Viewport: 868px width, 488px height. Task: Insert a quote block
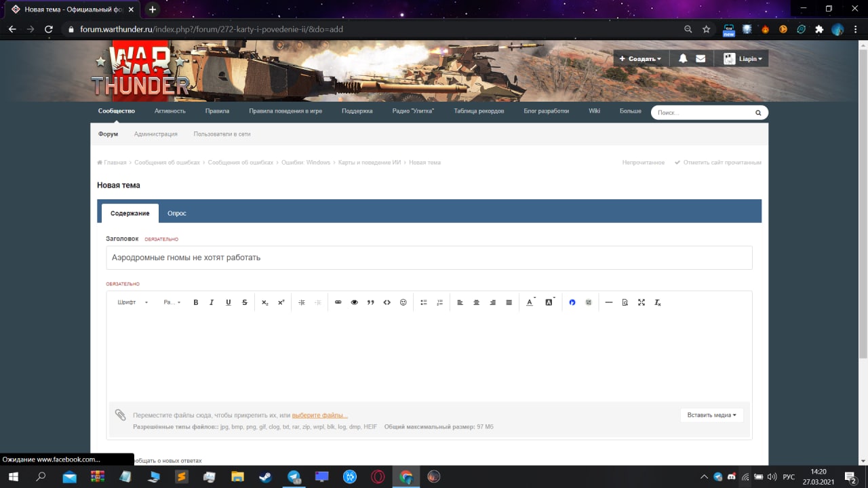371,302
